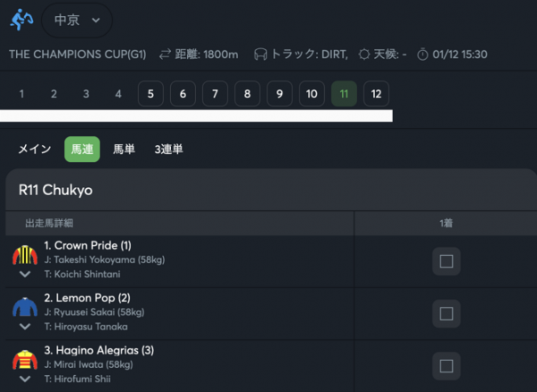The image size is (537, 392).
Task: Go to race 5
Action: [150, 94]
